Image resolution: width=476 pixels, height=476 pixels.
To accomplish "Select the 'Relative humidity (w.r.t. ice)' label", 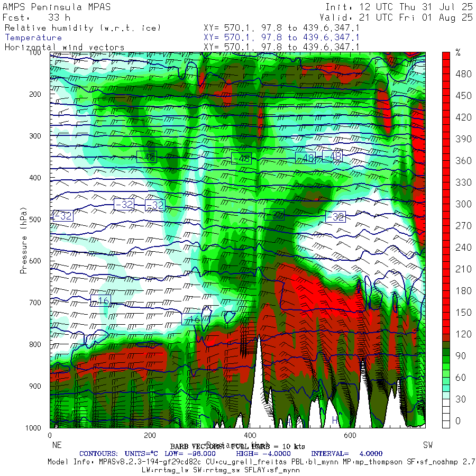I will click(83, 28).
